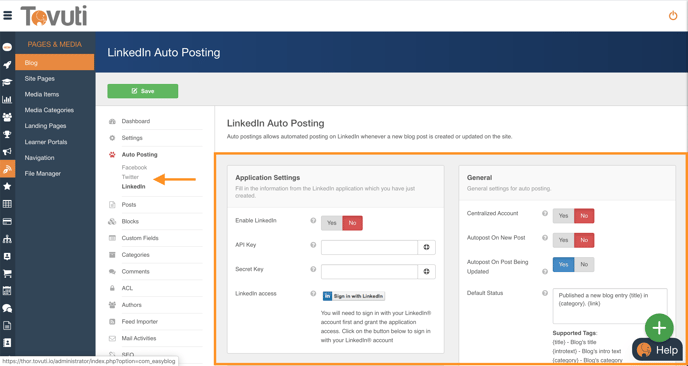Open Landing Pages menu item
The height and width of the screenshot is (366, 688).
(x=45, y=126)
